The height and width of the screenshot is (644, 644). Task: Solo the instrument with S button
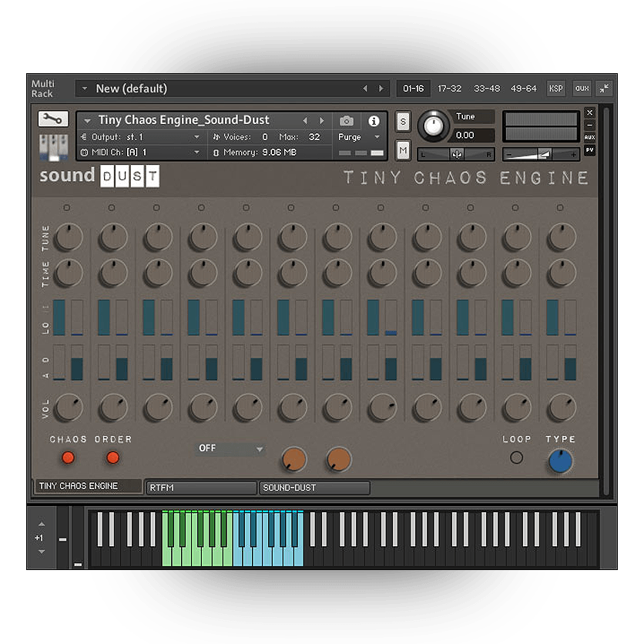click(403, 122)
